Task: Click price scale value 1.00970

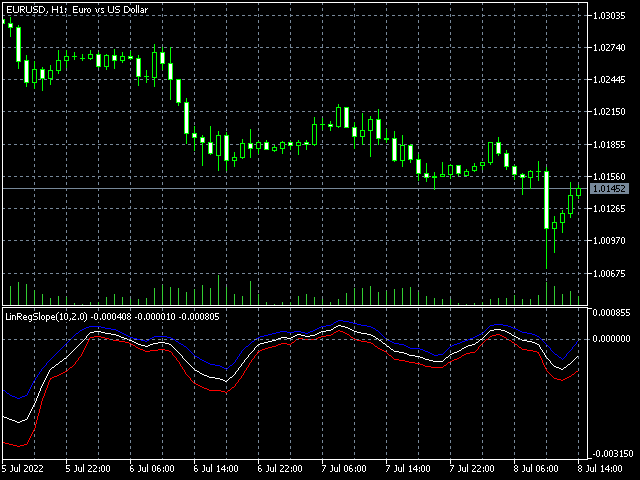Action: coord(609,240)
